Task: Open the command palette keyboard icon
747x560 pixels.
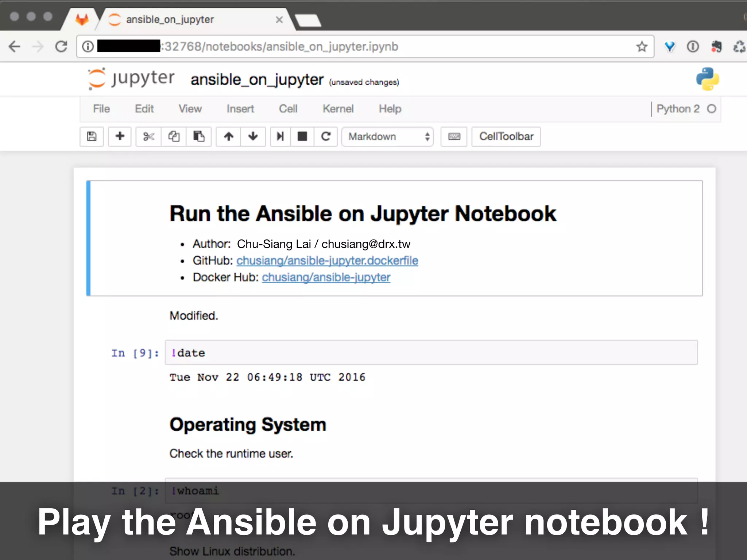Action: pos(454,137)
